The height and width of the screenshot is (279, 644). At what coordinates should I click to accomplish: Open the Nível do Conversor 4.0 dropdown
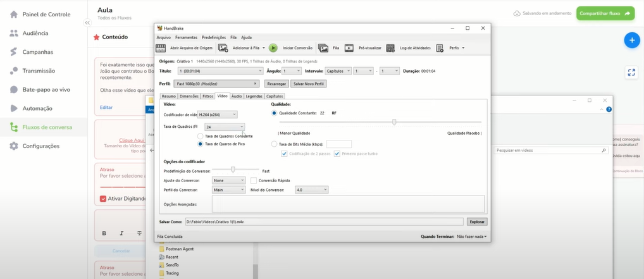tap(312, 190)
